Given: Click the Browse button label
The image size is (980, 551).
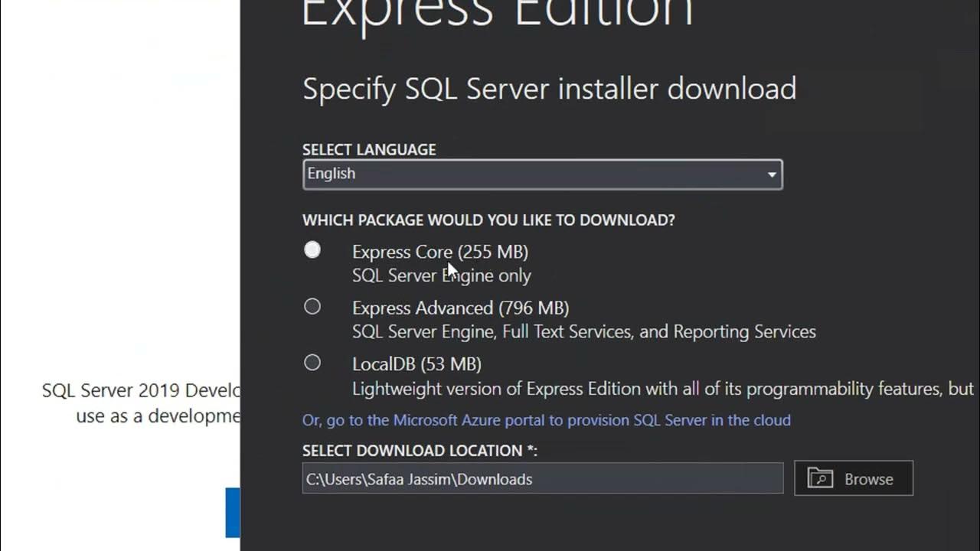Looking at the screenshot, I should (868, 479).
